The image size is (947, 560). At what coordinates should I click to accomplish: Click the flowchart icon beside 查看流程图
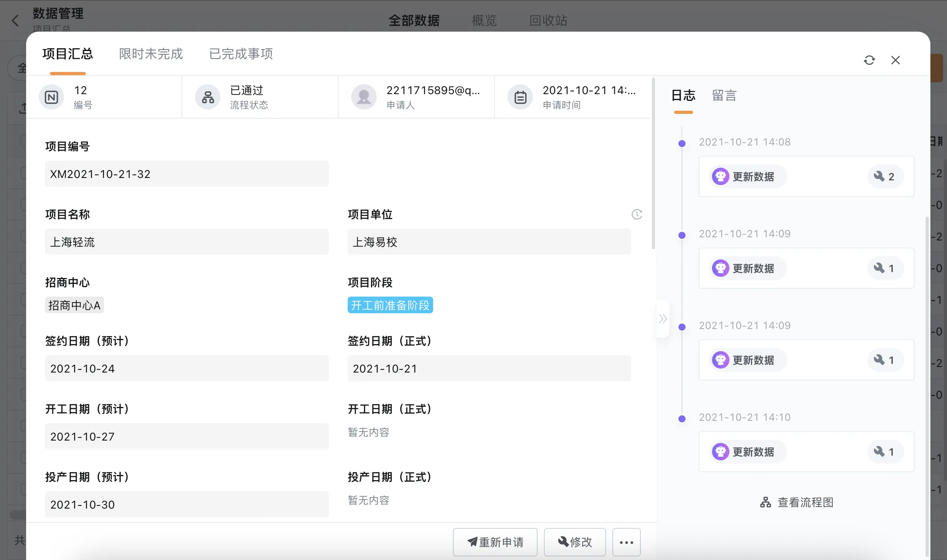click(766, 502)
